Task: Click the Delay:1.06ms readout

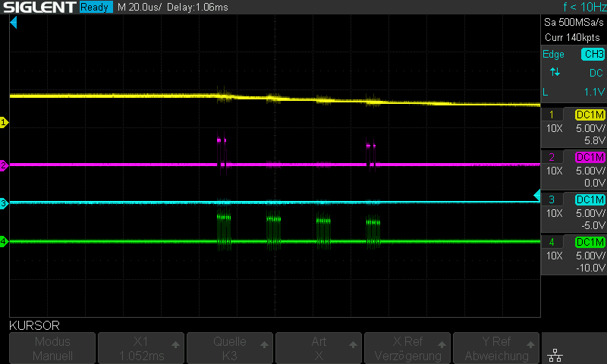Action: tap(197, 7)
